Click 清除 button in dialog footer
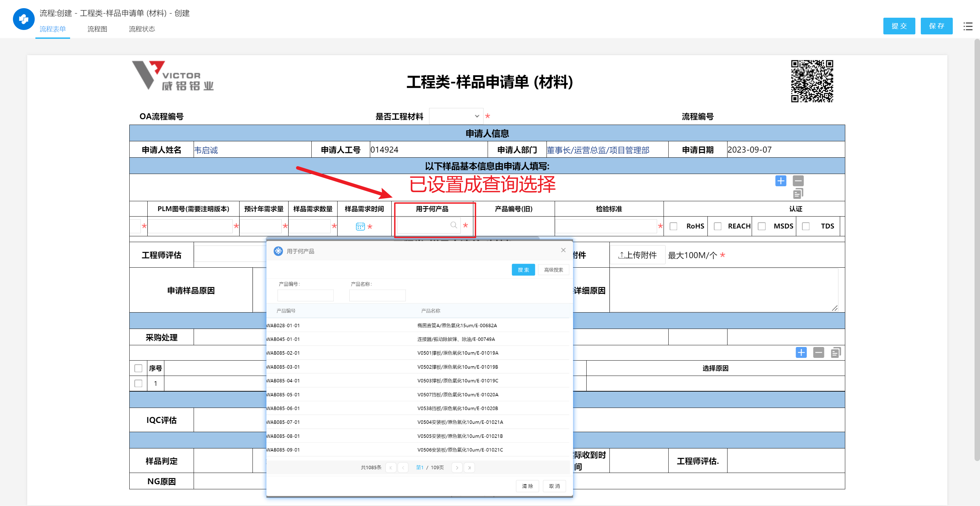The height and width of the screenshot is (506, 980). pyautogui.click(x=527, y=486)
